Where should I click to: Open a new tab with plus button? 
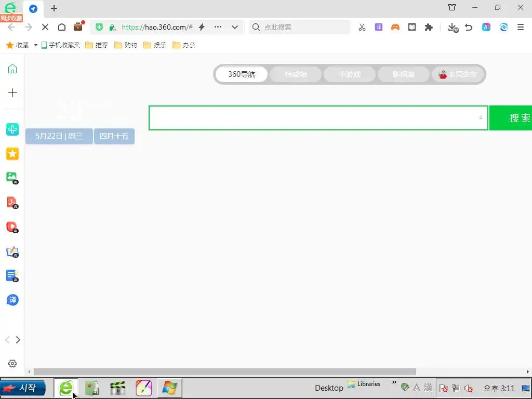tap(54, 8)
